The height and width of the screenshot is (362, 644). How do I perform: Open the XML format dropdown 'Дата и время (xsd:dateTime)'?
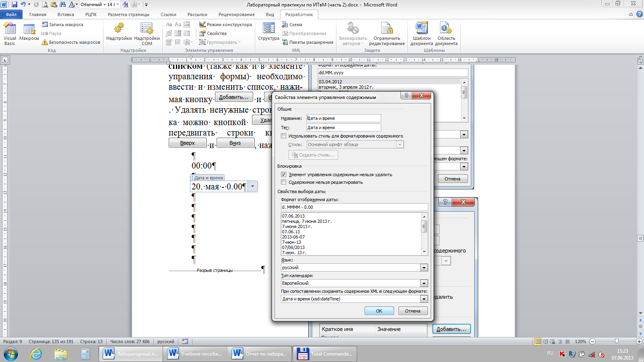424,299
